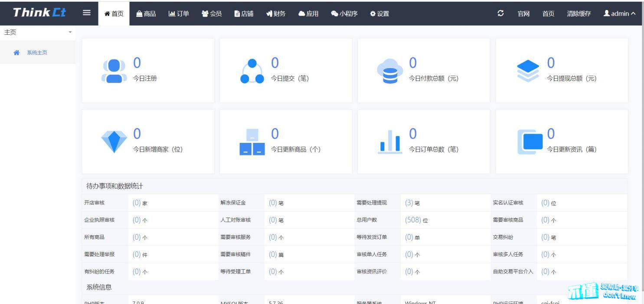The image size is (644, 304).
Task: Select 系统主页 in the sidebar
Action: click(37, 53)
